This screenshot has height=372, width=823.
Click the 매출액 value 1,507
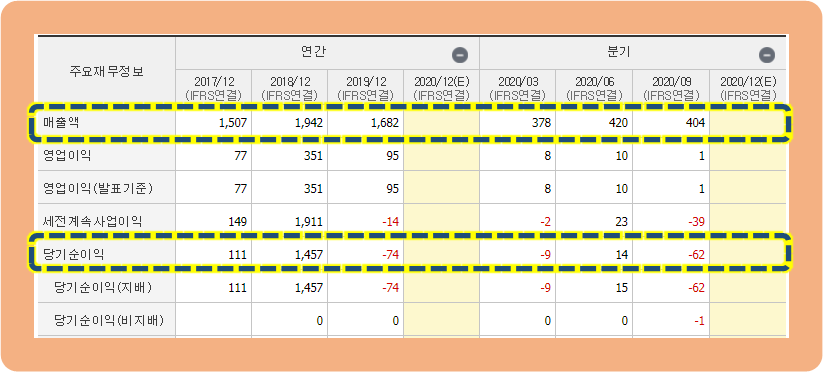click(x=233, y=123)
